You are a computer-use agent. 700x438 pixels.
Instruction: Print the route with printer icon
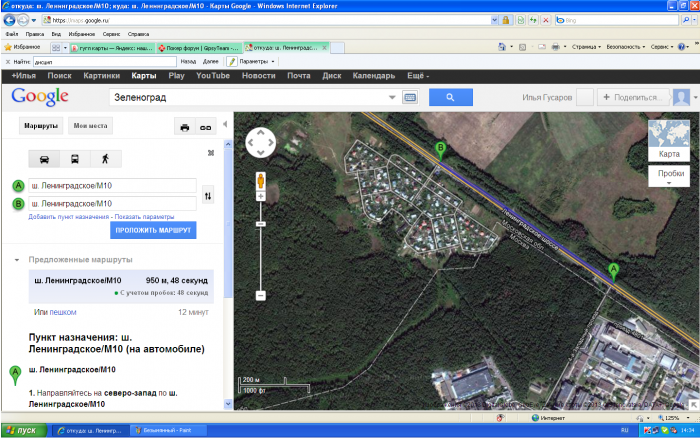(184, 127)
